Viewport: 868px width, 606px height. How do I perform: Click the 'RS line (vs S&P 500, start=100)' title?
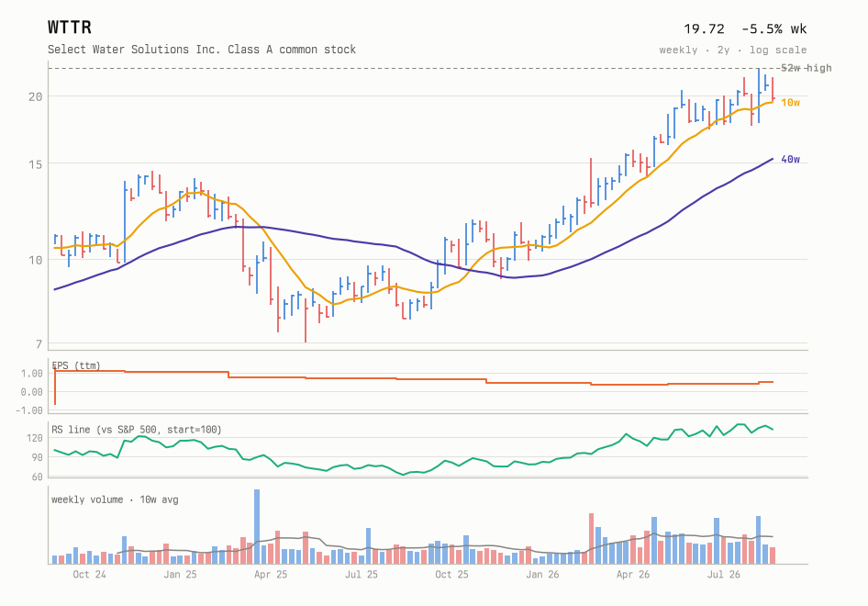[x=137, y=430]
